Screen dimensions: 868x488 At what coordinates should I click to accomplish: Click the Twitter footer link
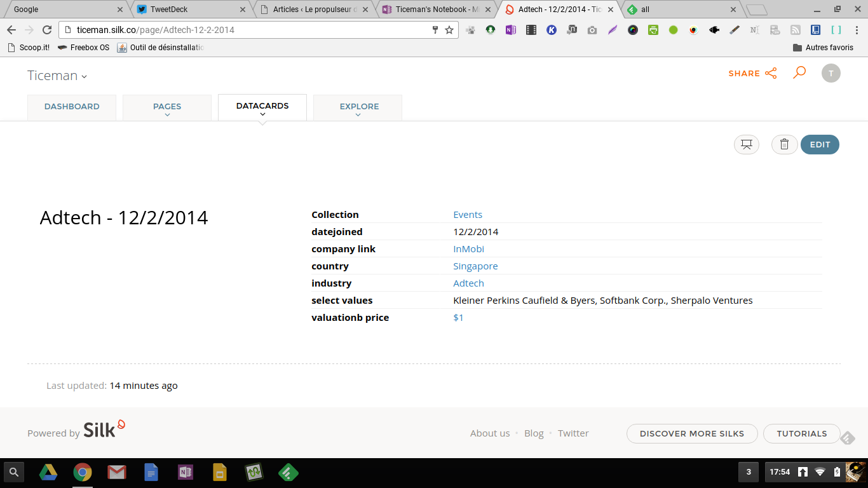click(x=573, y=433)
